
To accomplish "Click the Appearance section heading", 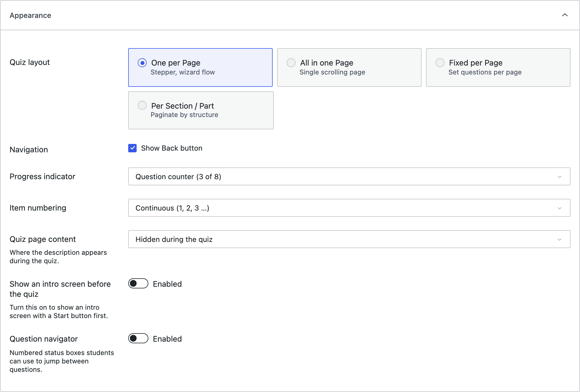I will click(30, 15).
